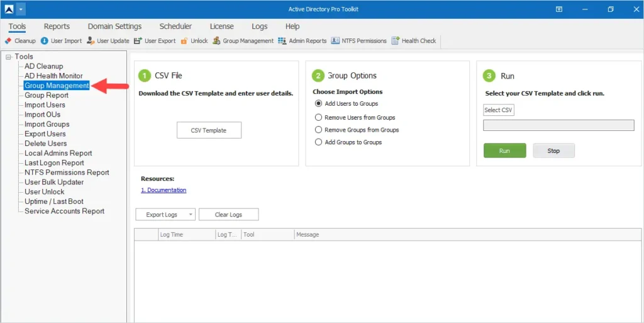Click the Stop button

[553, 151]
